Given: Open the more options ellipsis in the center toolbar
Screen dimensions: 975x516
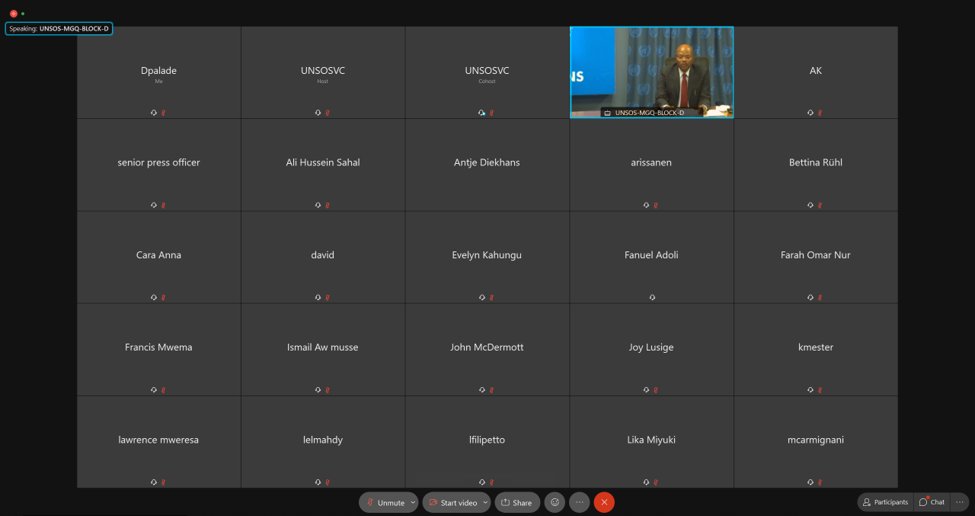Looking at the screenshot, I should tap(579, 502).
